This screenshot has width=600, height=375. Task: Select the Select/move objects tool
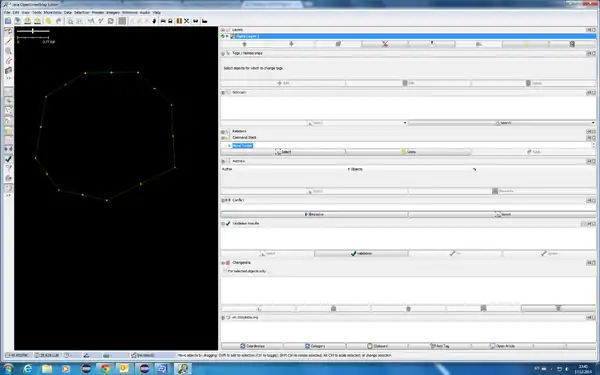(8, 31)
